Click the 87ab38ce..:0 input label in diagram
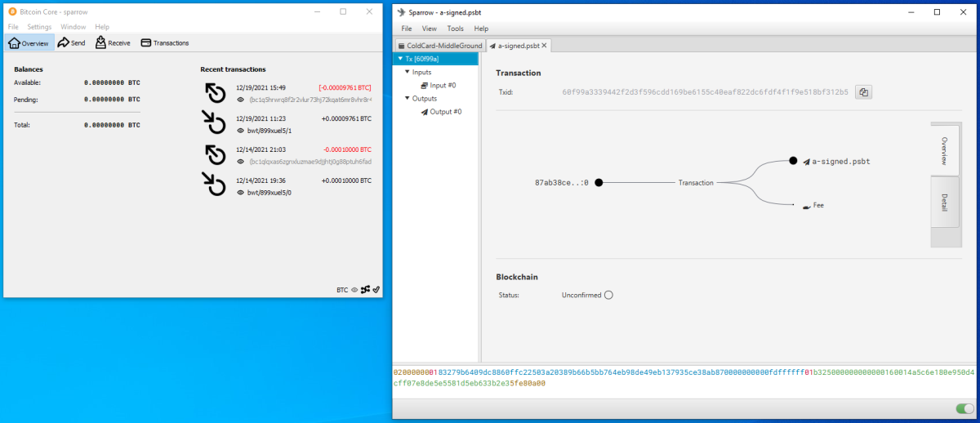The height and width of the screenshot is (423, 980). click(563, 183)
